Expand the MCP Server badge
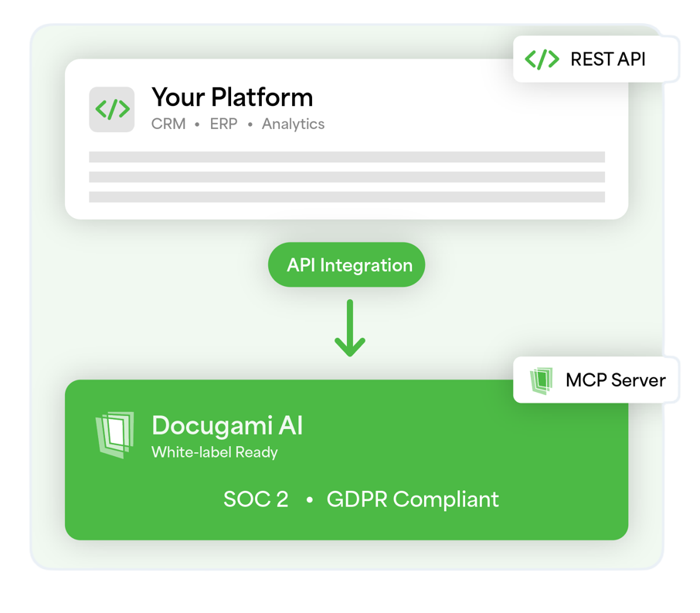The height and width of the screenshot is (613, 700). [x=596, y=380]
